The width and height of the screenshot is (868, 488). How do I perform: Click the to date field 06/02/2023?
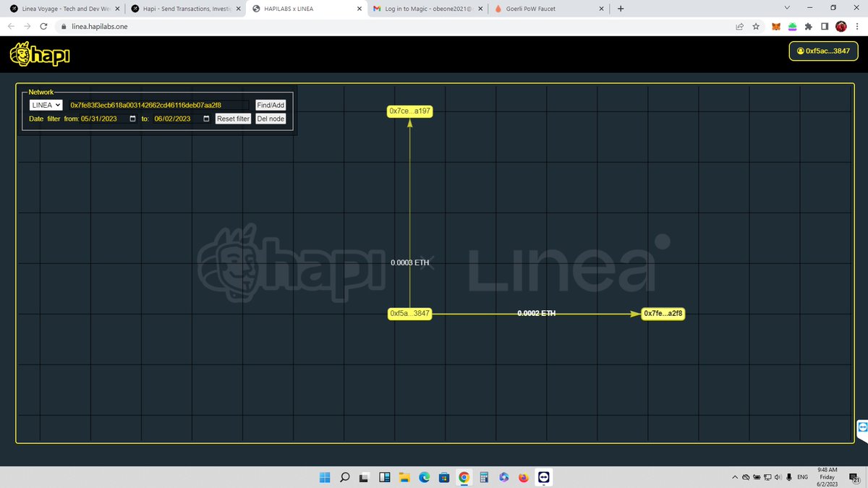182,119
